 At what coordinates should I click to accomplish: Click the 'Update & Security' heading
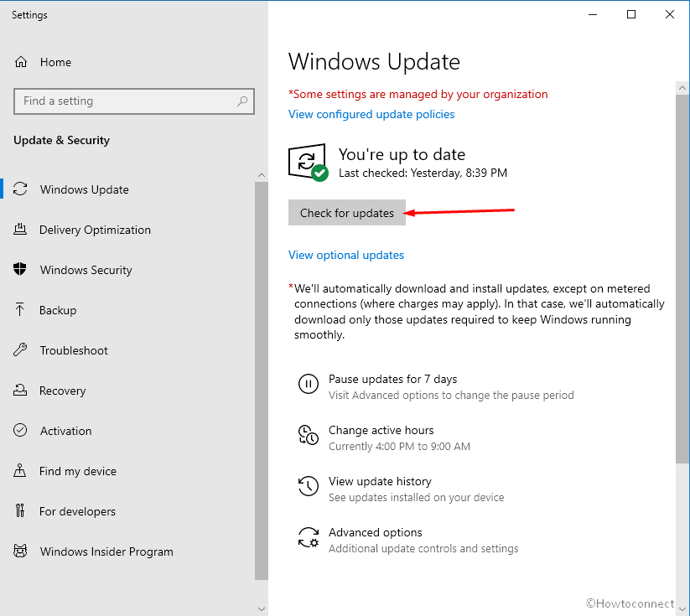[61, 140]
